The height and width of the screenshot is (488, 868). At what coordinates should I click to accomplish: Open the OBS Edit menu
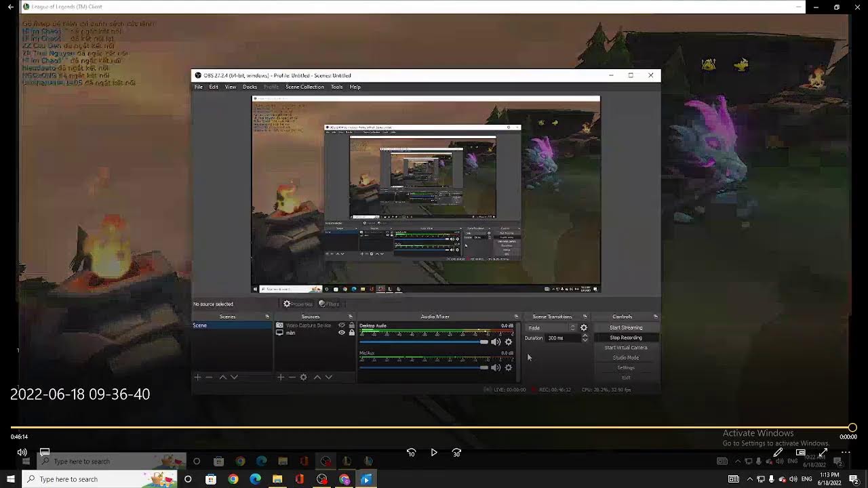[214, 87]
